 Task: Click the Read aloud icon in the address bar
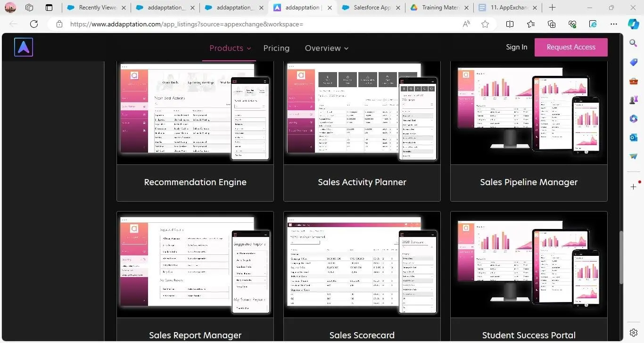[466, 24]
